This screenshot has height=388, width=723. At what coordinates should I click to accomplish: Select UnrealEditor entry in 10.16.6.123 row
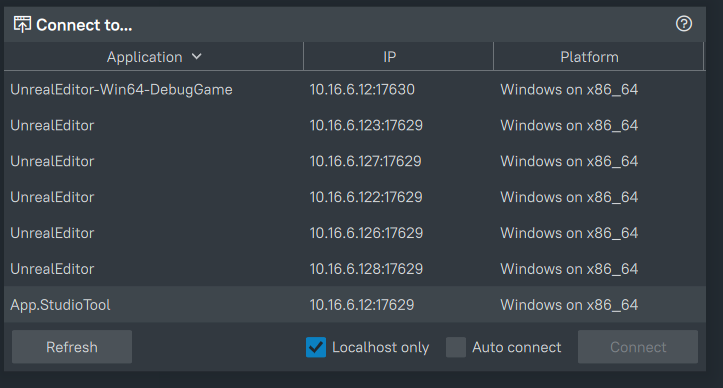52,125
